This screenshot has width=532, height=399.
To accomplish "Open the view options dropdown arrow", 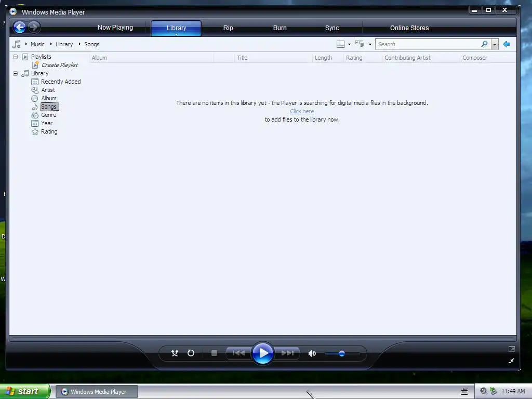I will 370,45.
